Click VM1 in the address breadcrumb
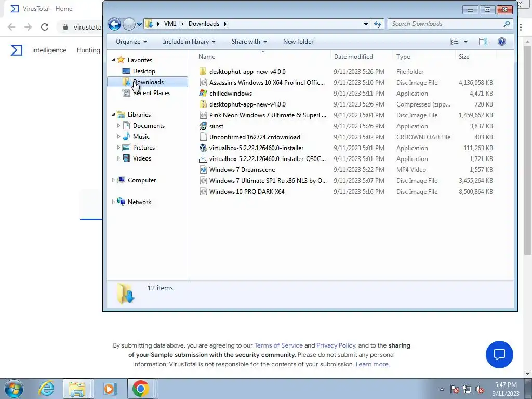Image resolution: width=532 pixels, height=399 pixels. (170, 24)
